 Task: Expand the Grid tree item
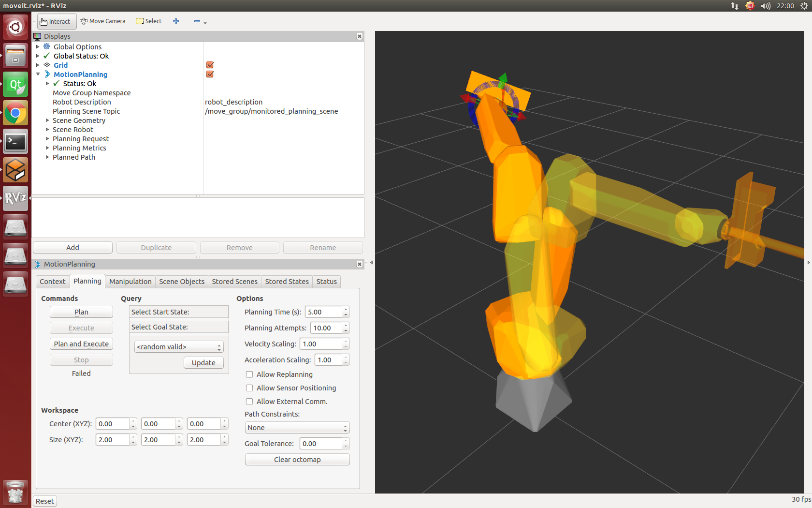point(38,65)
